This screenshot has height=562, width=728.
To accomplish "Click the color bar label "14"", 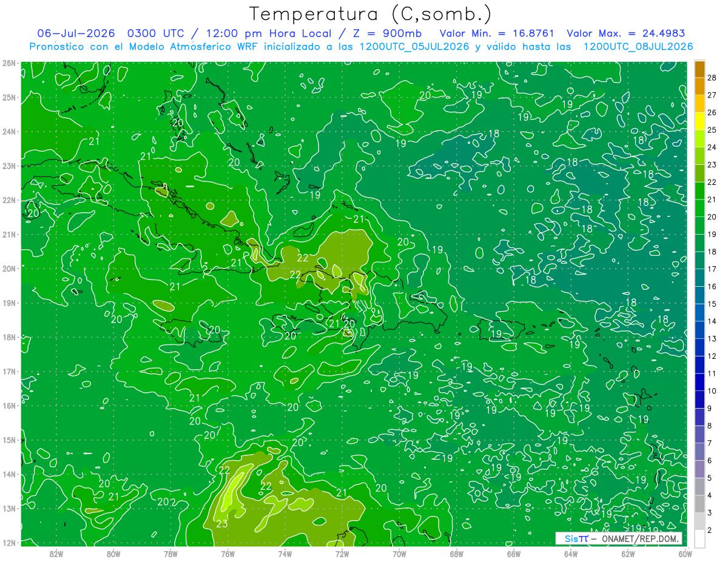I will click(x=712, y=321).
